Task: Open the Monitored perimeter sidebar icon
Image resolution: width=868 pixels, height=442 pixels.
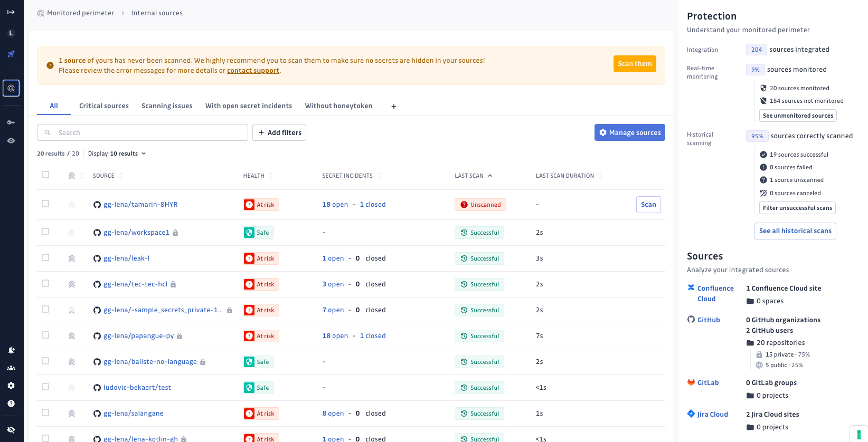Action: [x=11, y=88]
